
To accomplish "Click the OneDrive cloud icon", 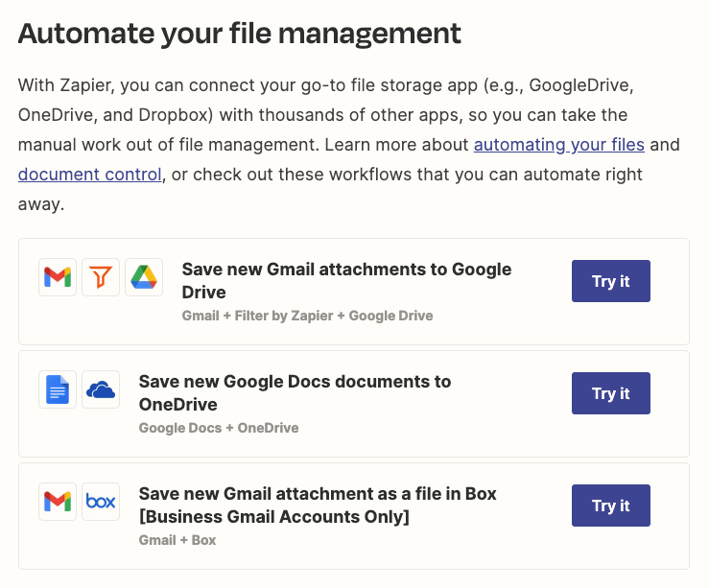I will (101, 389).
